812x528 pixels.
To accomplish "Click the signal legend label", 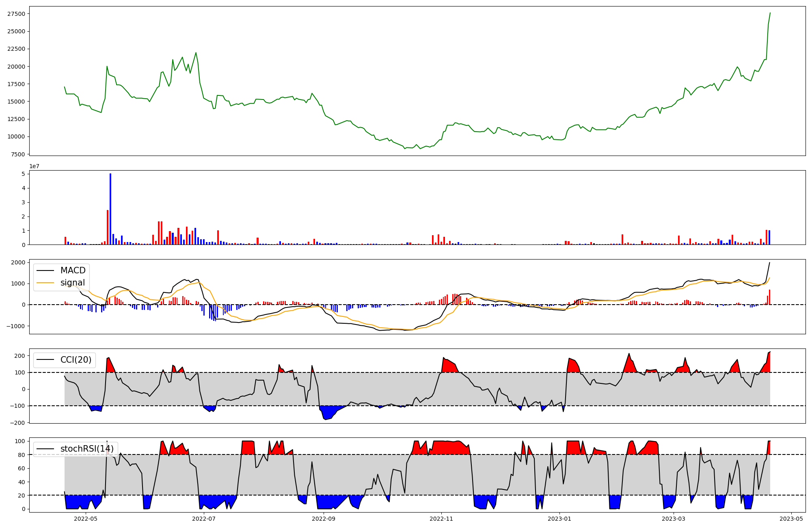I will (73, 283).
